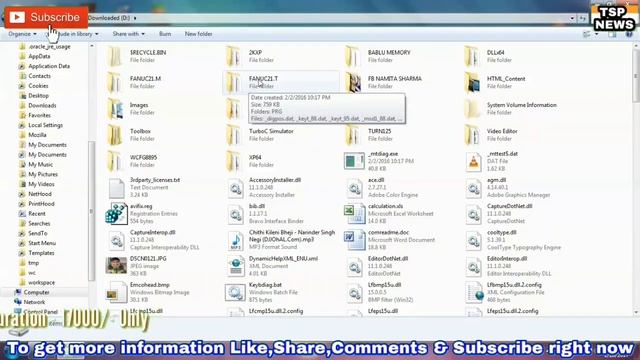Image resolution: width=640 pixels, height=360 pixels.
Task: Click the Burn toolbar button
Action: (165, 34)
